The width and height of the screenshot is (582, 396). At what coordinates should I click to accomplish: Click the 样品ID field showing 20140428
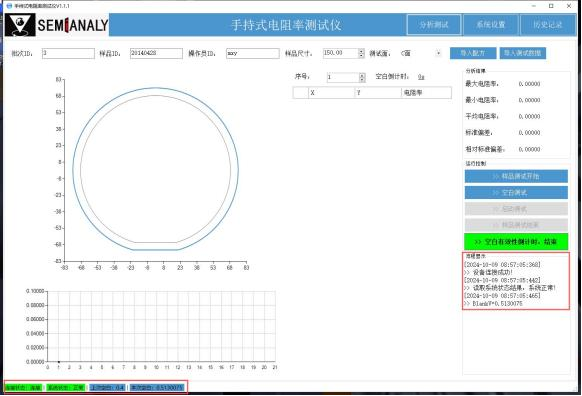click(x=156, y=53)
